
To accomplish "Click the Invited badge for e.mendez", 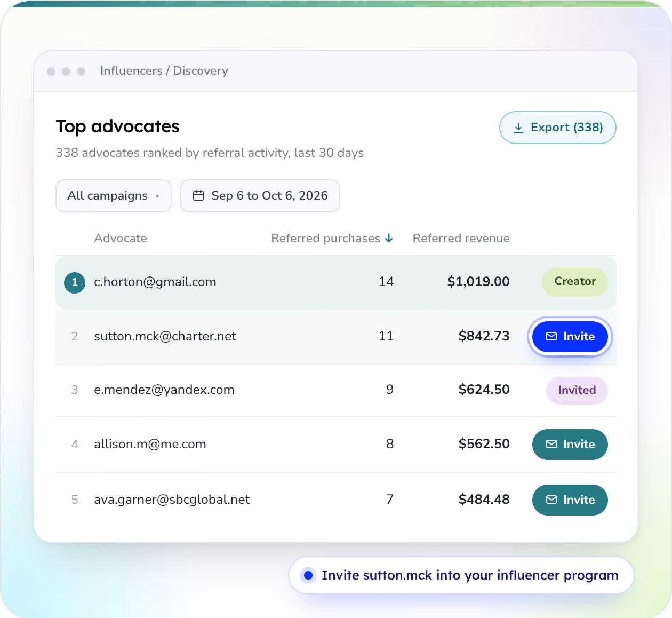I will [x=577, y=391].
